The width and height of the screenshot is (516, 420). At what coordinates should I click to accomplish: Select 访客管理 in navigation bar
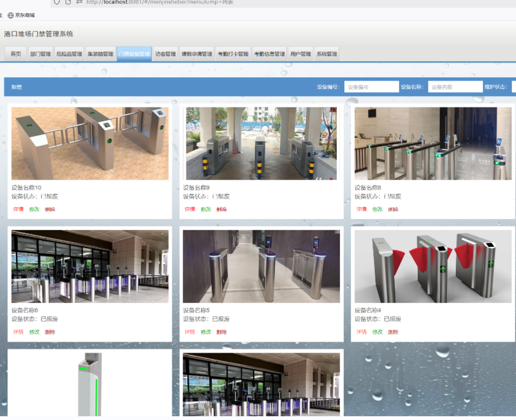[x=165, y=54]
